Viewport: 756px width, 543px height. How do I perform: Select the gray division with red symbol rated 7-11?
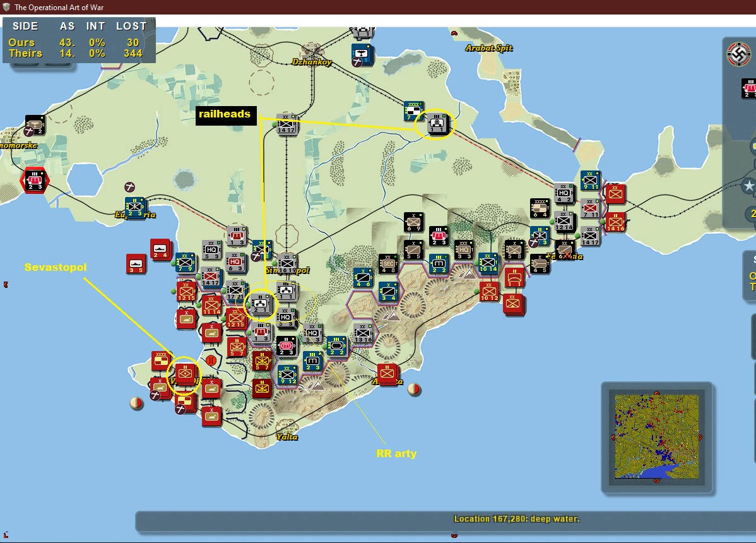[x=590, y=208]
